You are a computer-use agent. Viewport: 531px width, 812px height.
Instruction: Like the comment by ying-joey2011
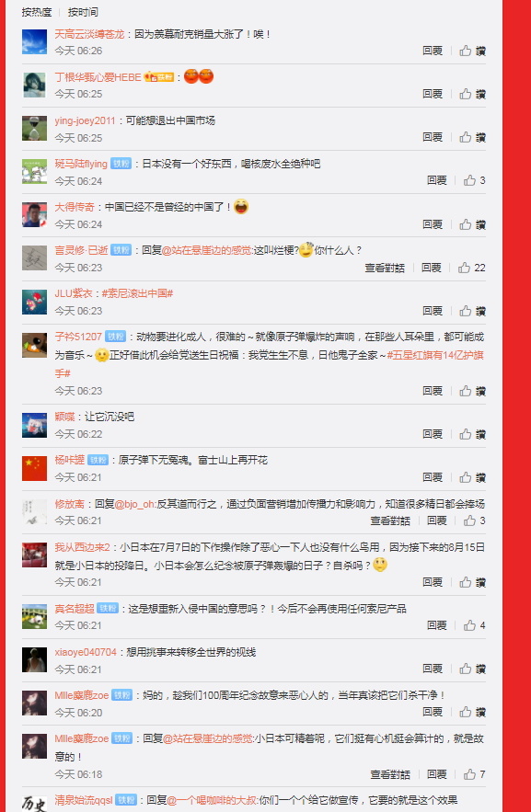pyautogui.click(x=472, y=137)
